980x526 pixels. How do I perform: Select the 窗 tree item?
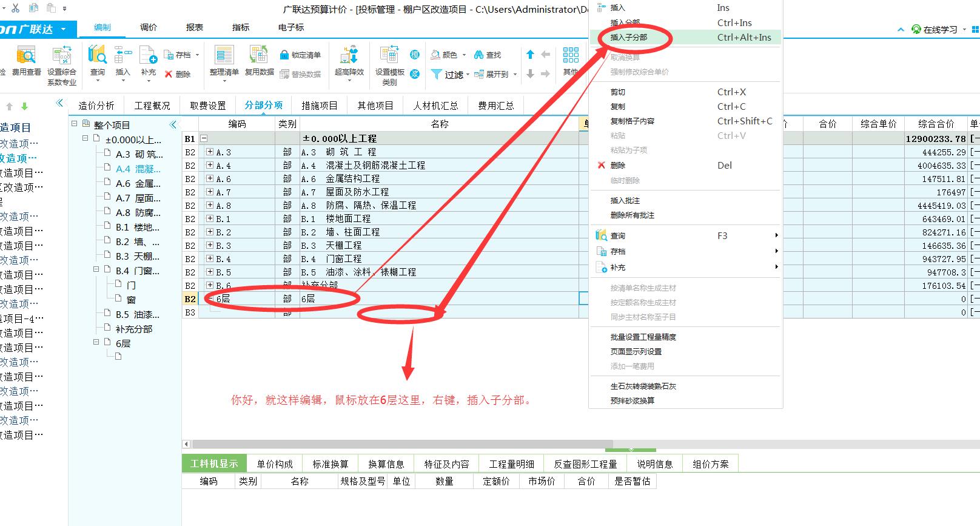tap(131, 300)
